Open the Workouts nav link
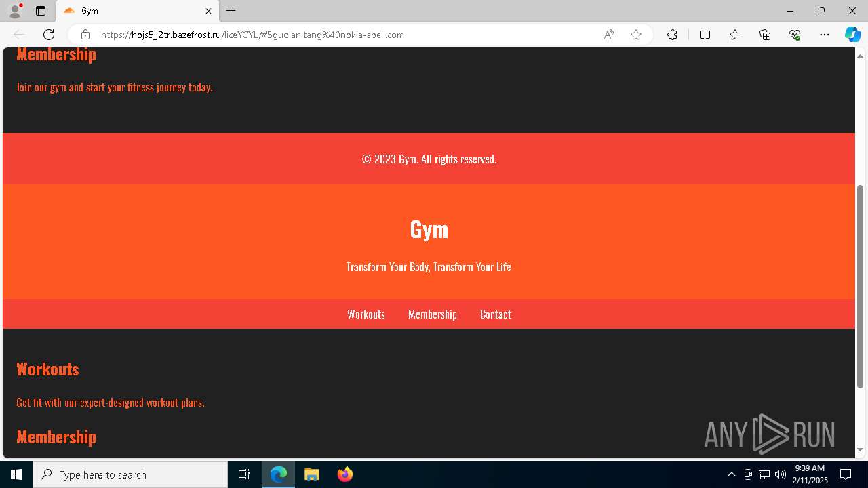868x488 pixels. [366, 314]
